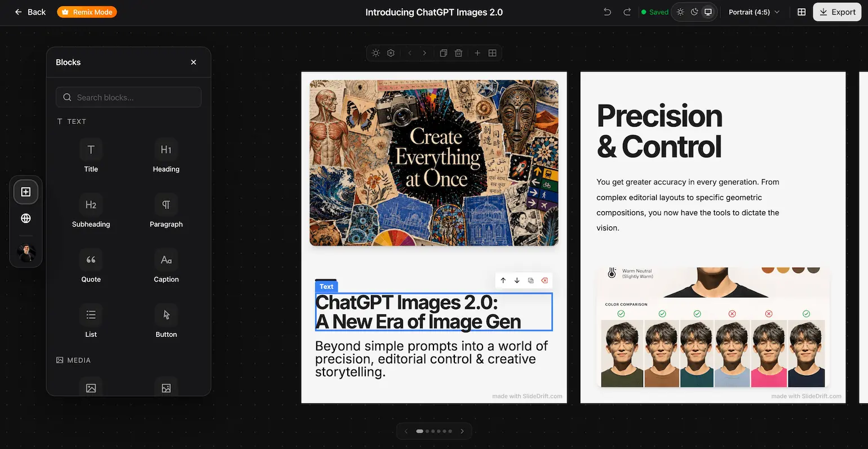This screenshot has width=868, height=449.
Task: Click next arrow in bottom slide pager
Action: point(462,432)
